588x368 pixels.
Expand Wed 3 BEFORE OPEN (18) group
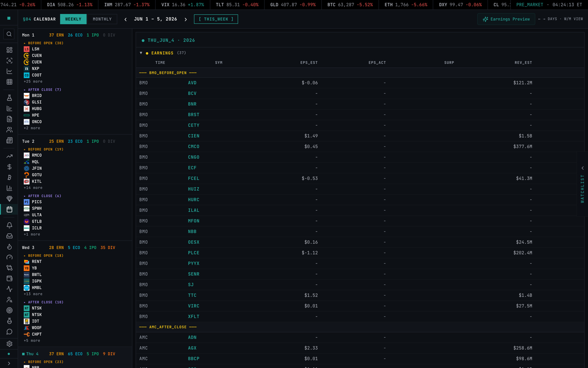(43, 256)
